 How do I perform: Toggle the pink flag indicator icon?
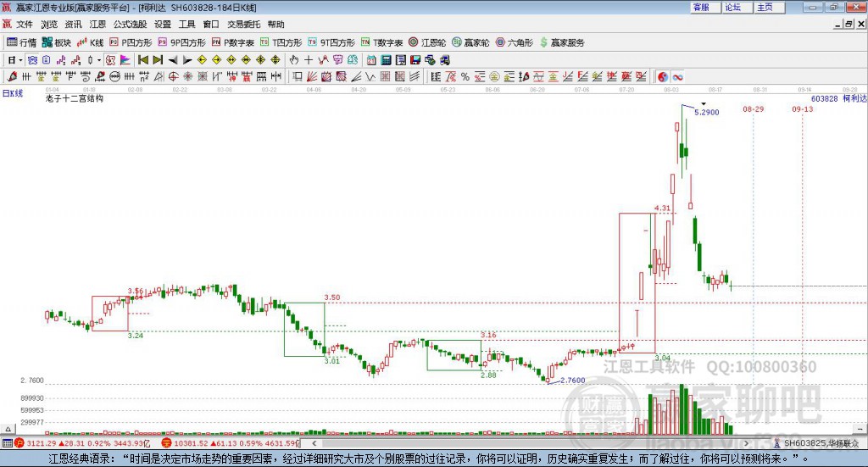click(125, 60)
